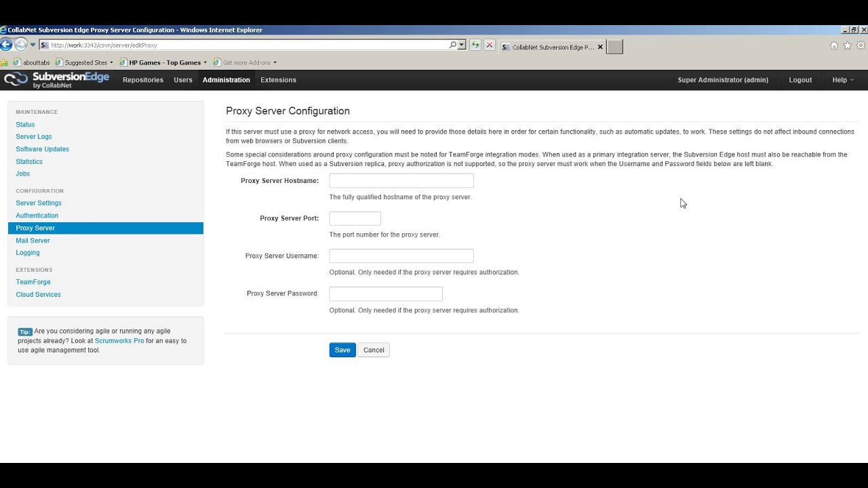
Task: Click the Proxy Server Hostname input field
Action: (401, 180)
